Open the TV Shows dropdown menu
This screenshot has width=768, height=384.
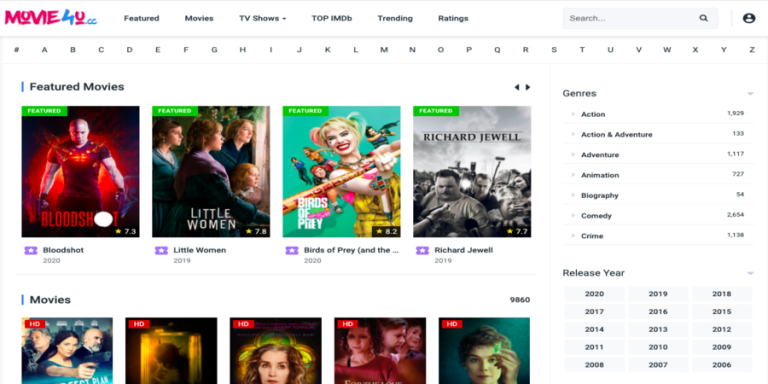coord(263,18)
